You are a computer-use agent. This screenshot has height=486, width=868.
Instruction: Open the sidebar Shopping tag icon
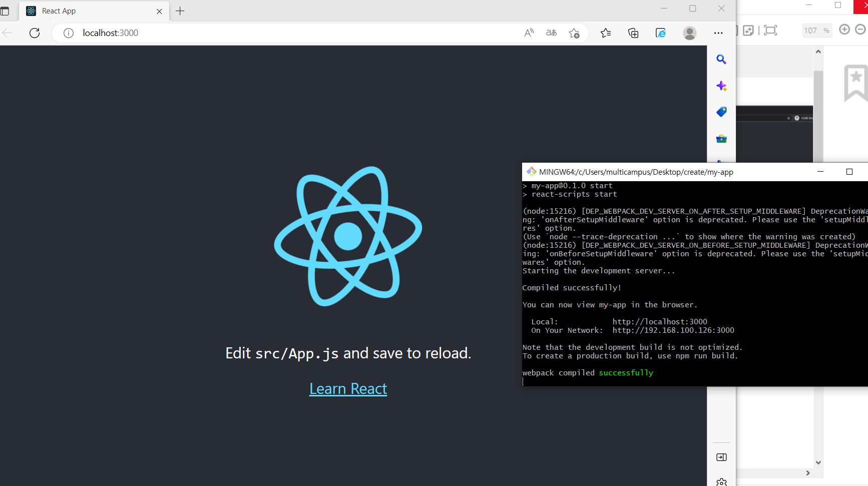(x=721, y=112)
